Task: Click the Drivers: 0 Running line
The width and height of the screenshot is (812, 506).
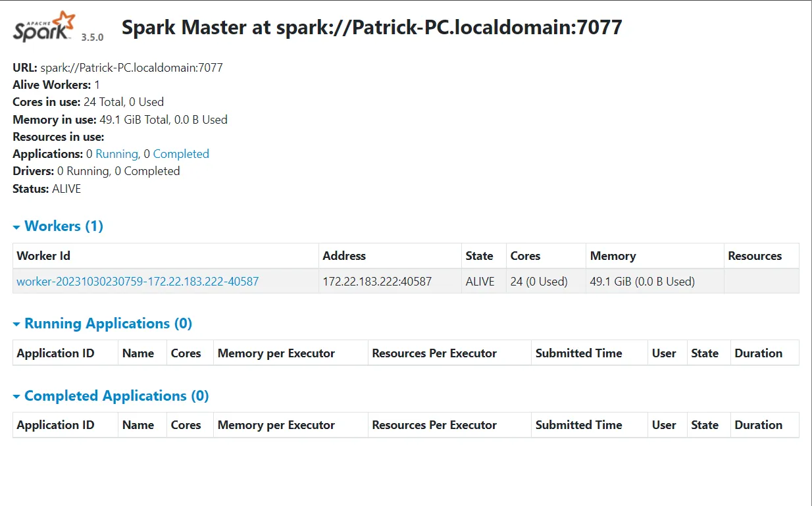Action: (x=96, y=171)
